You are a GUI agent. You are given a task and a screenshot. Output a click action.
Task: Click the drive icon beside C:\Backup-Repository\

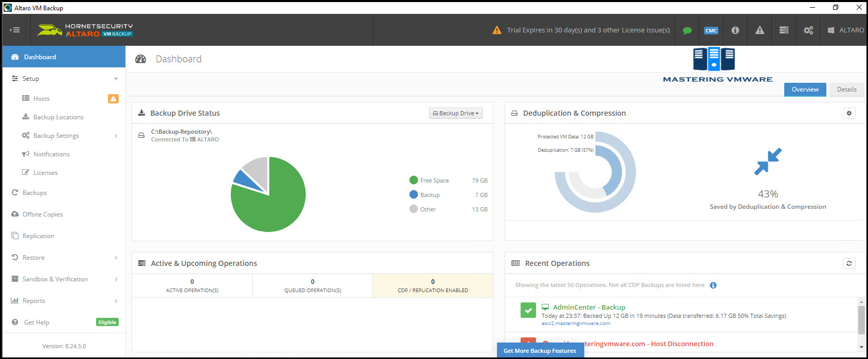(x=141, y=135)
